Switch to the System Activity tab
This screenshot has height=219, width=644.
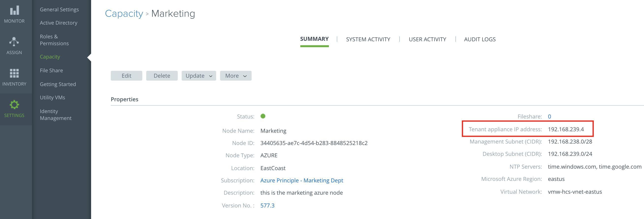368,39
